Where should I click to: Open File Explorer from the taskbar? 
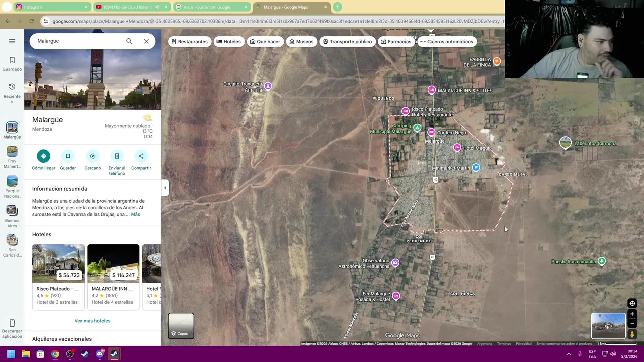[26, 354]
